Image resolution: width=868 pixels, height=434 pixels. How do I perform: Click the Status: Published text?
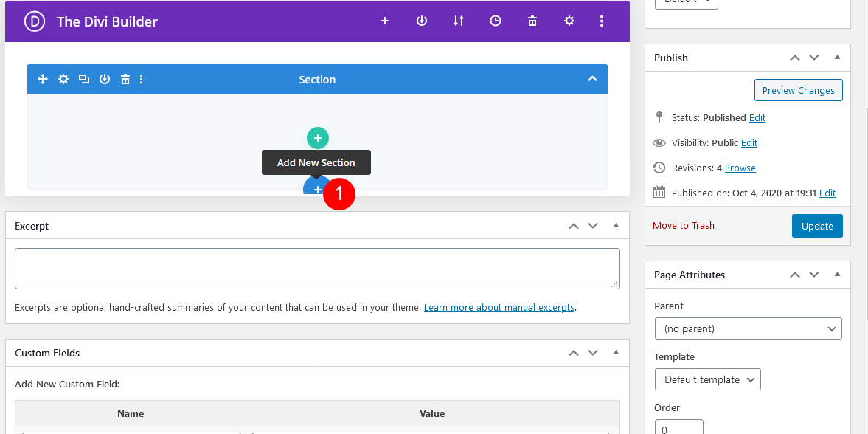(x=709, y=117)
